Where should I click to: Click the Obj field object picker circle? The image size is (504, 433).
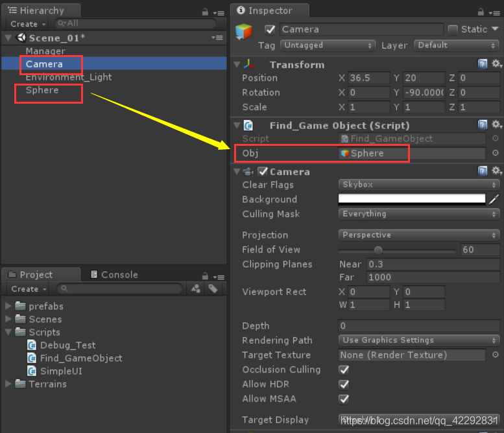click(x=496, y=153)
